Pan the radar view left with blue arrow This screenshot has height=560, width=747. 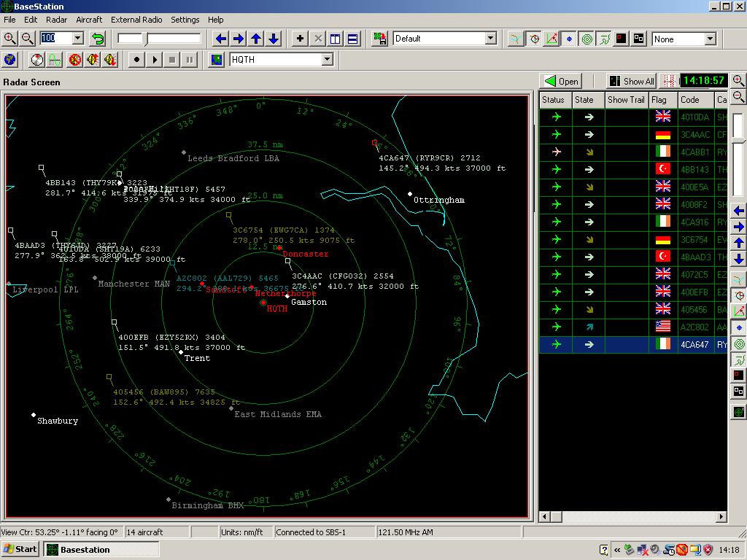221,39
